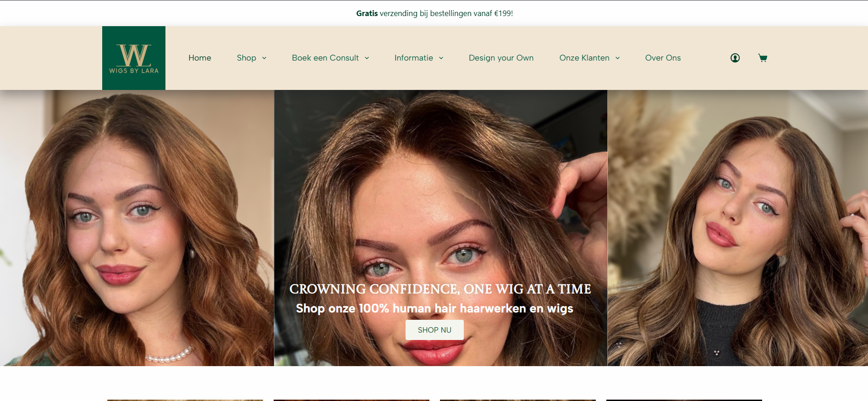Click the Gratis verzending announcement text
868x401 pixels.
pos(434,13)
